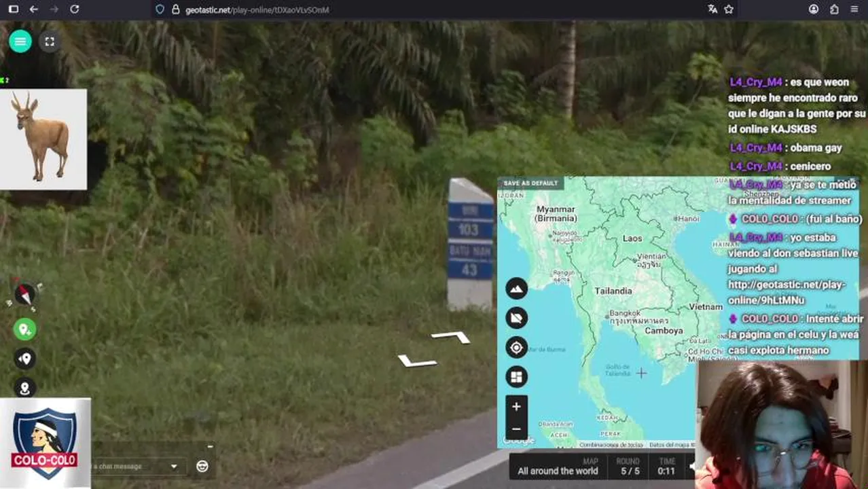The image size is (868, 489).
Task: Click the 'Combinaciones de teclas' link
Action: click(x=611, y=445)
